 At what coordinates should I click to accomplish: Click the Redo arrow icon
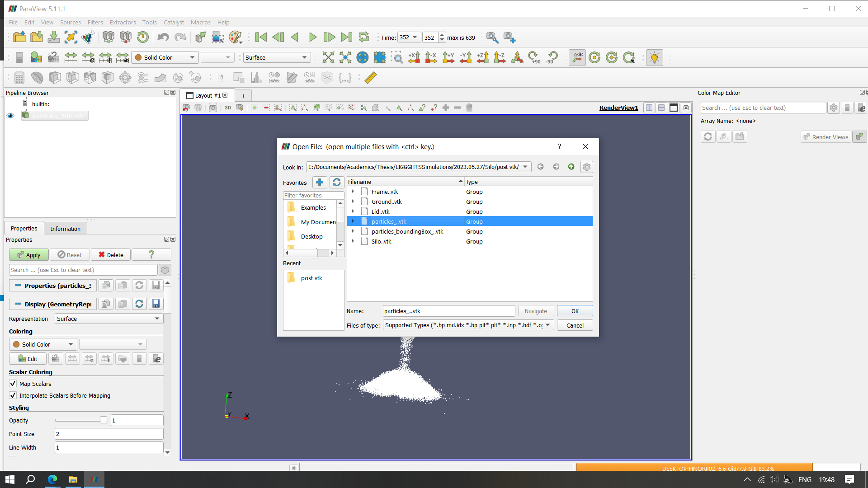click(180, 37)
